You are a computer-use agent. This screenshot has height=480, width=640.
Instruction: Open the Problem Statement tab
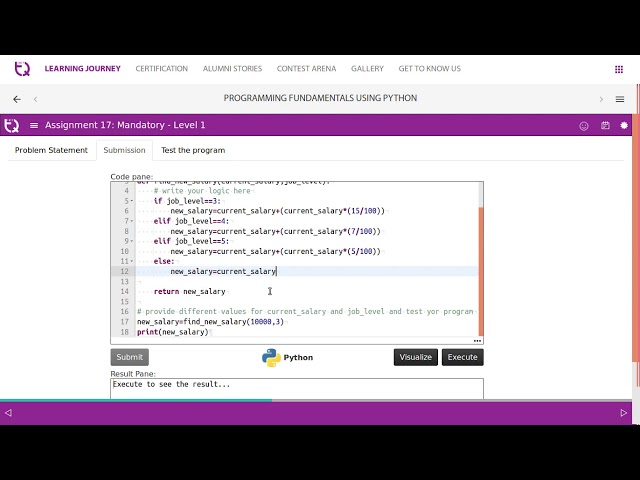51,150
